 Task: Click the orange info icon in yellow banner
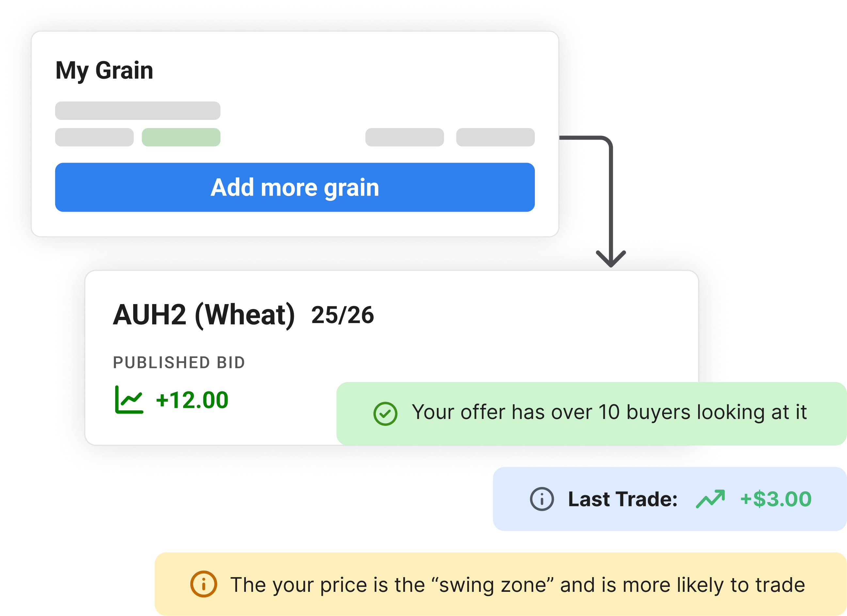click(x=203, y=584)
